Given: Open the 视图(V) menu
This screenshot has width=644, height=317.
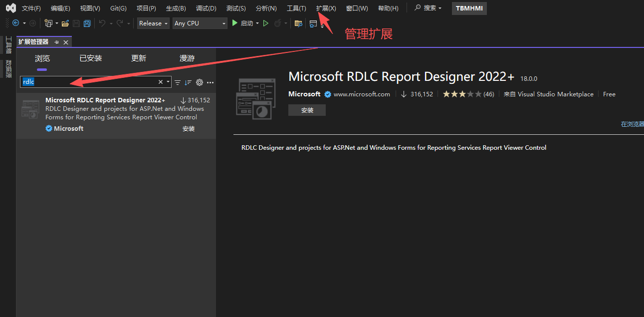Looking at the screenshot, I should tap(90, 8).
